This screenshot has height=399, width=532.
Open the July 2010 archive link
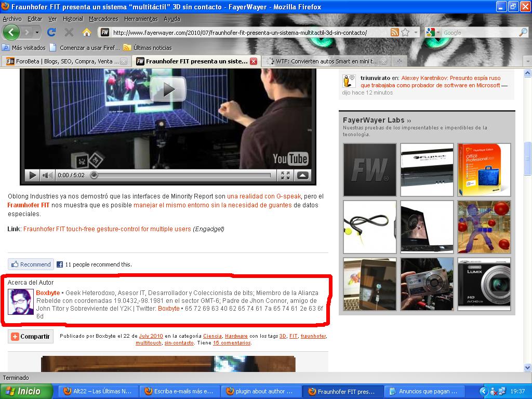[x=151, y=336]
